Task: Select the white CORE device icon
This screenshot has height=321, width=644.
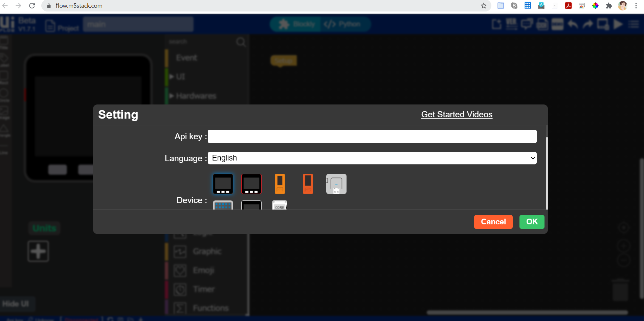Action: coord(280,205)
